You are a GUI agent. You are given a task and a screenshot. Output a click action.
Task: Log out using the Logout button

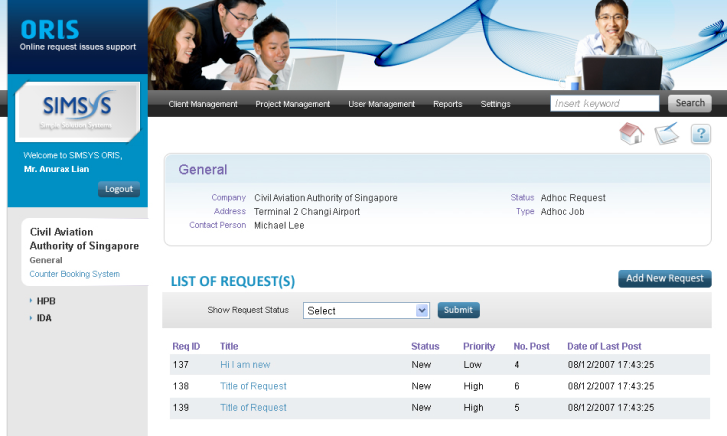[x=119, y=189]
